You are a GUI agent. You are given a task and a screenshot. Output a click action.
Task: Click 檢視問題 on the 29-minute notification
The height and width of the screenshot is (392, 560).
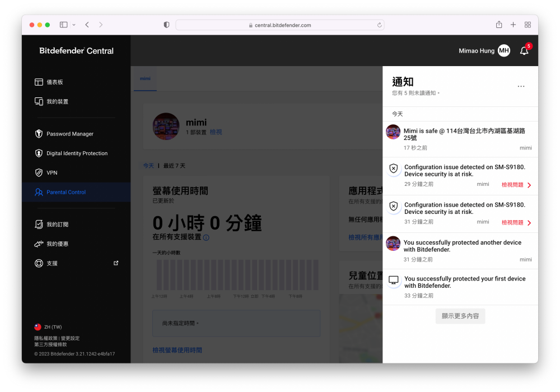pos(512,185)
